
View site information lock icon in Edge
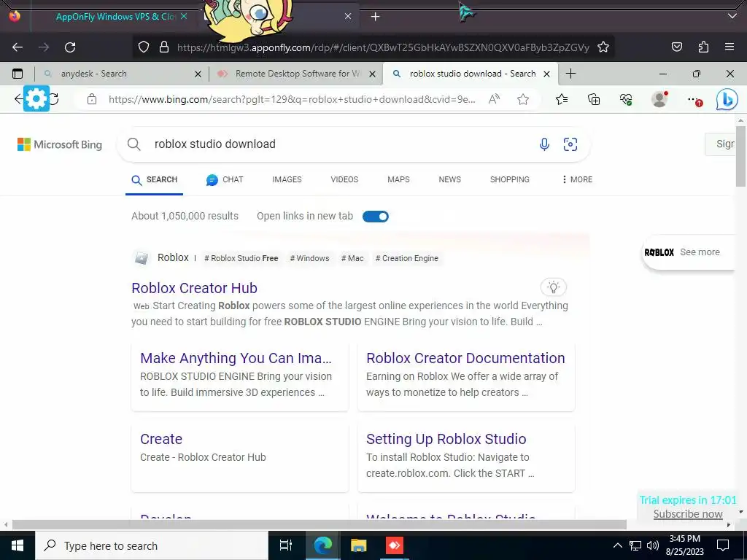coord(92,99)
